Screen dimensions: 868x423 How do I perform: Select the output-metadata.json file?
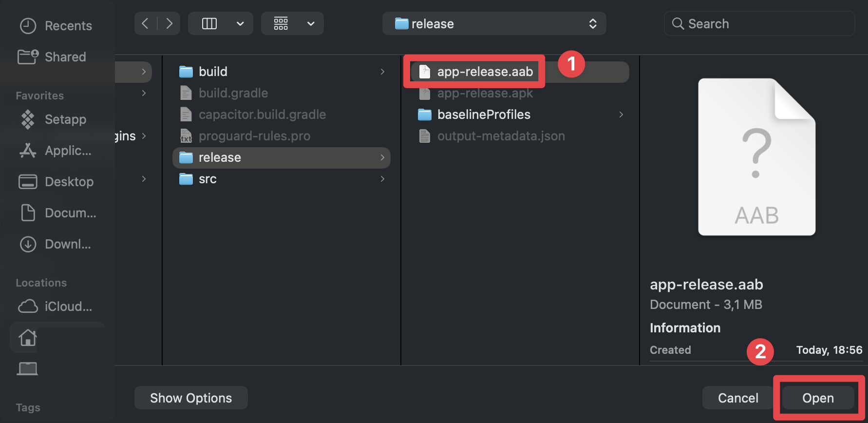click(x=520, y=136)
